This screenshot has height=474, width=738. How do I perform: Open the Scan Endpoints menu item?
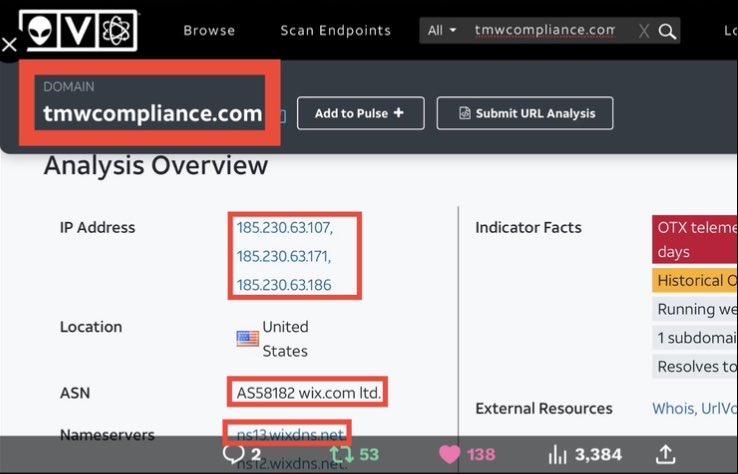tap(335, 30)
